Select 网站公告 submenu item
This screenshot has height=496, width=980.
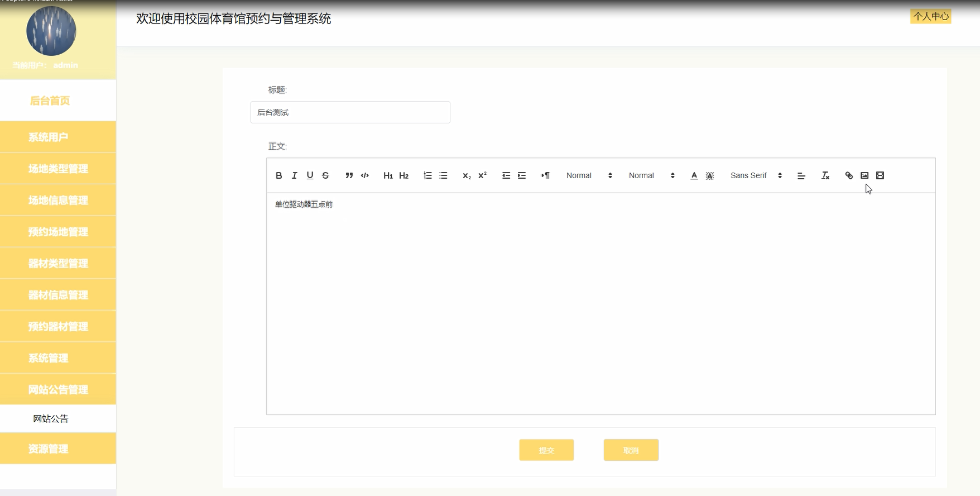pyautogui.click(x=58, y=418)
